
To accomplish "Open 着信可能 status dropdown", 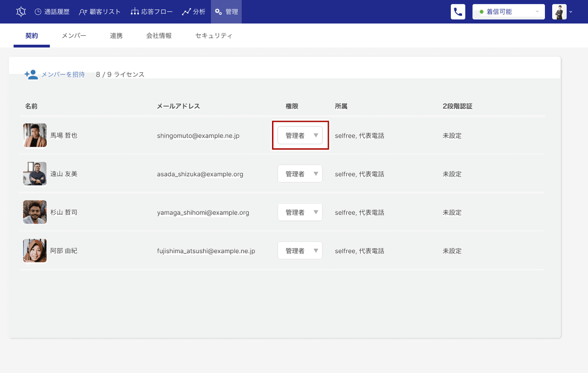I will point(509,12).
